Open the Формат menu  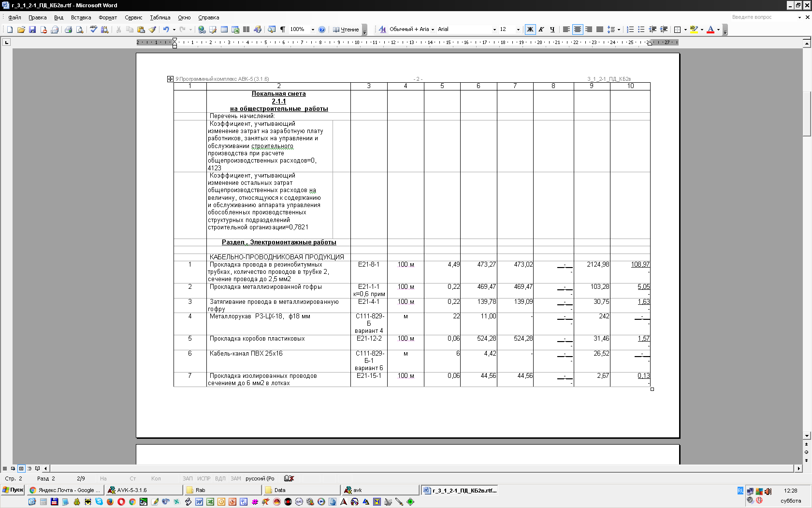tap(108, 17)
